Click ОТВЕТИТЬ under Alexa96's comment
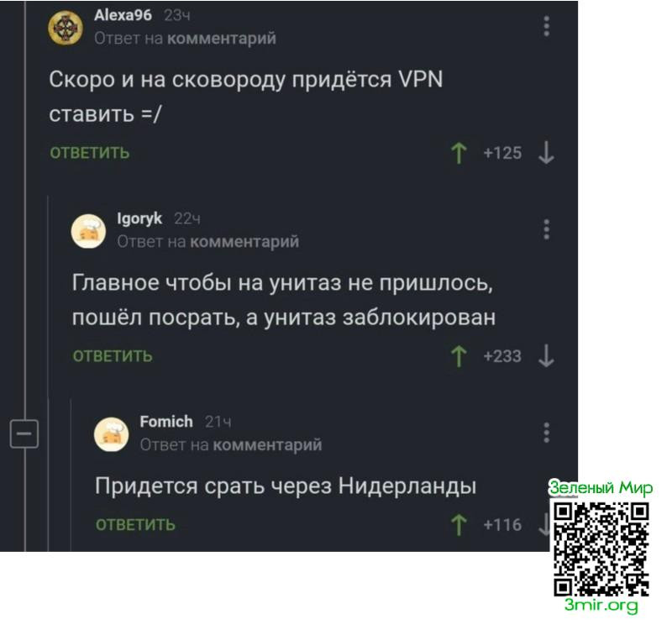Image resolution: width=672 pixels, height=625 pixels. click(90, 153)
